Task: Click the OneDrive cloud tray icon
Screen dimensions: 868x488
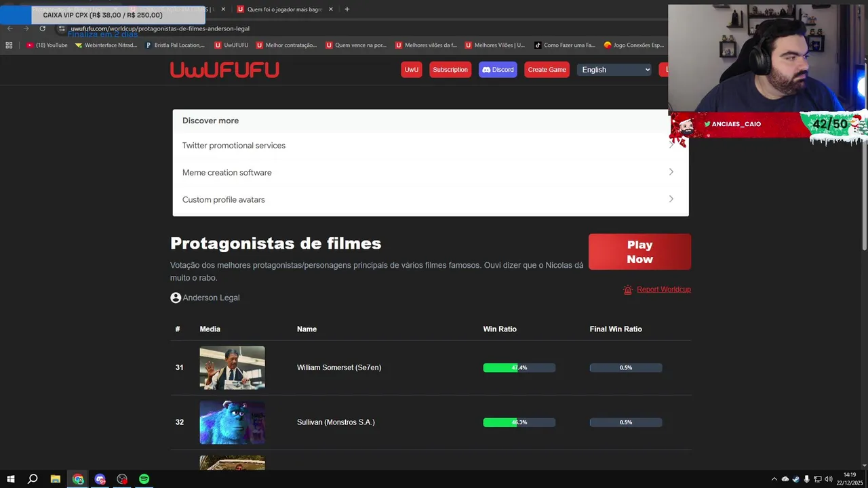Action: [785, 479]
